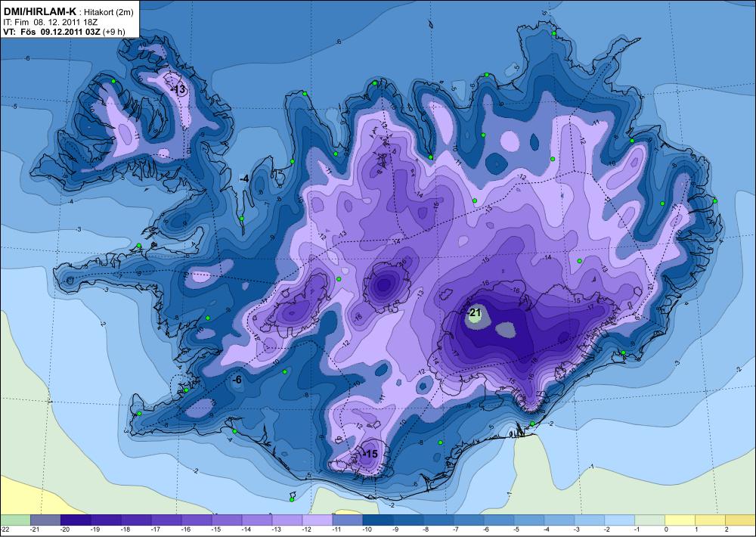Click the -21 number in the color scale bar

[34, 529]
